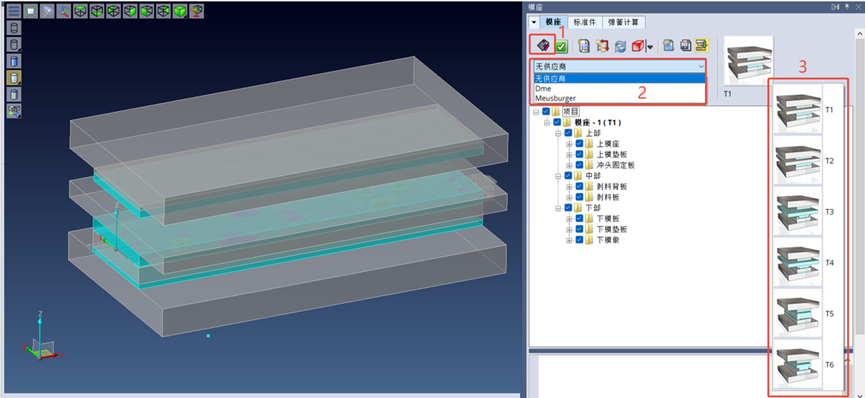The image size is (865, 398).
Task: Click the XYZ axis triad icon
Action: coord(63,11)
